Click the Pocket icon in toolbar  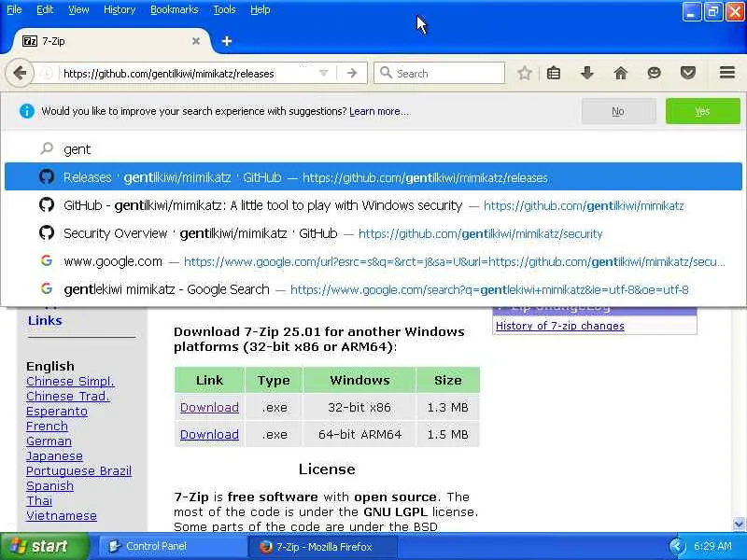pos(688,74)
